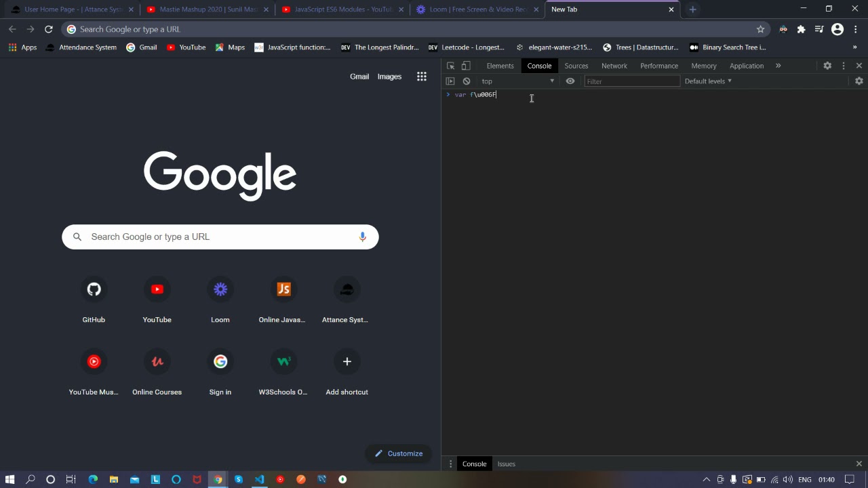868x488 pixels.
Task: Toggle device toolbar in DevTools
Action: (x=466, y=66)
